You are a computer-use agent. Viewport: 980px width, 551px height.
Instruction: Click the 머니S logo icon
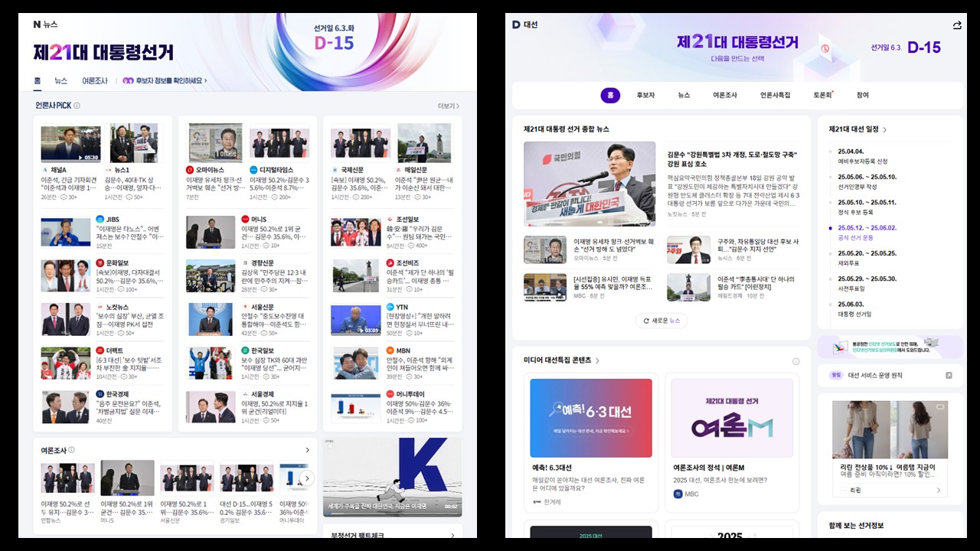tap(245, 220)
